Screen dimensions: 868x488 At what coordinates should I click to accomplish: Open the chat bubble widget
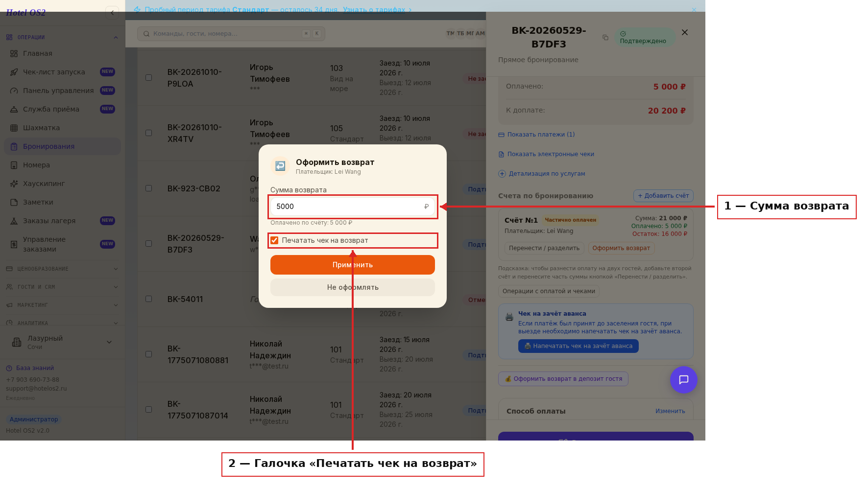tap(684, 380)
